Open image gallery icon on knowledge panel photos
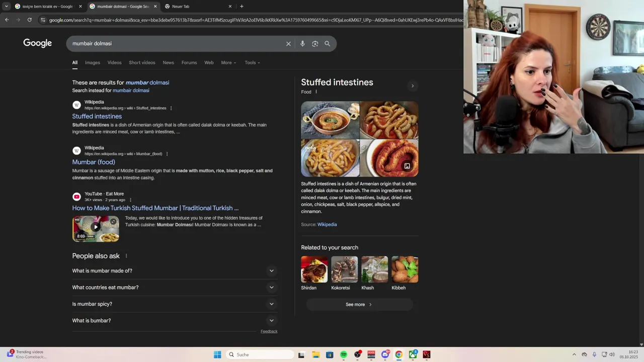This screenshot has height=362, width=644. point(407,166)
